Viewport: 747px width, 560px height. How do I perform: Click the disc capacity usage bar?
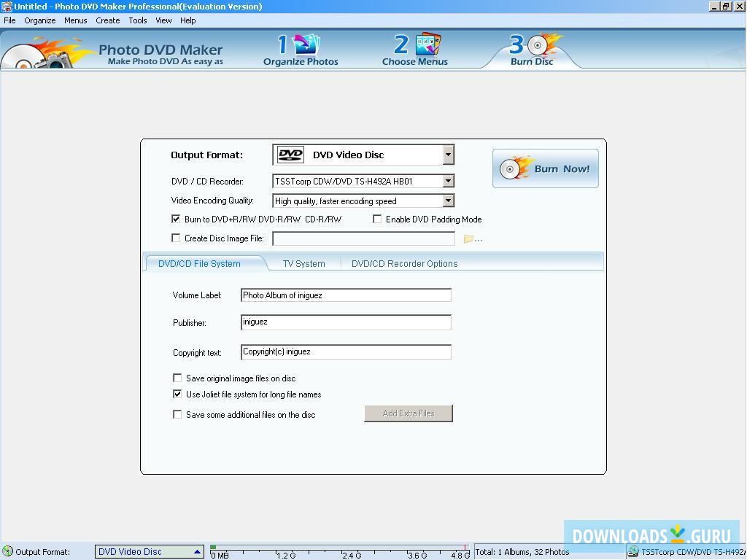(340, 548)
